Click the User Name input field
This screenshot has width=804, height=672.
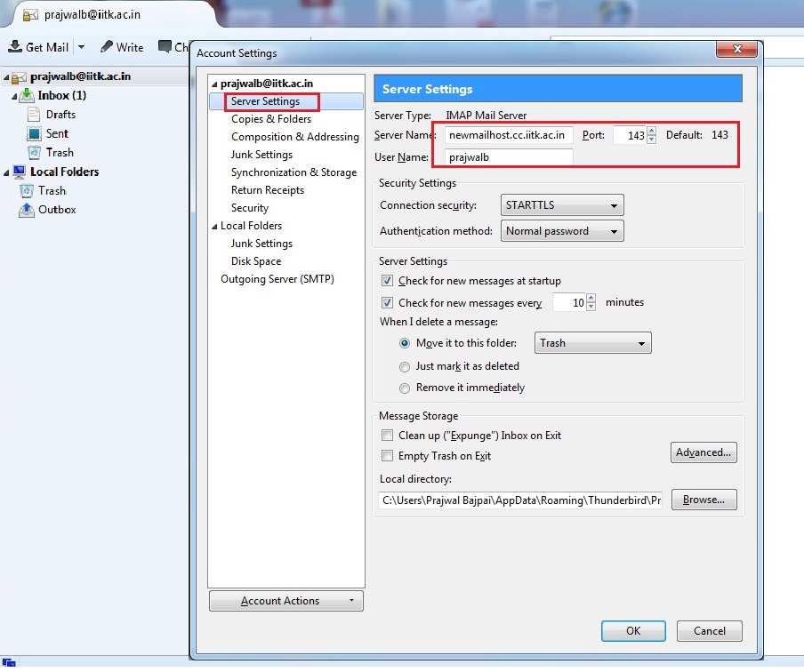(x=509, y=157)
